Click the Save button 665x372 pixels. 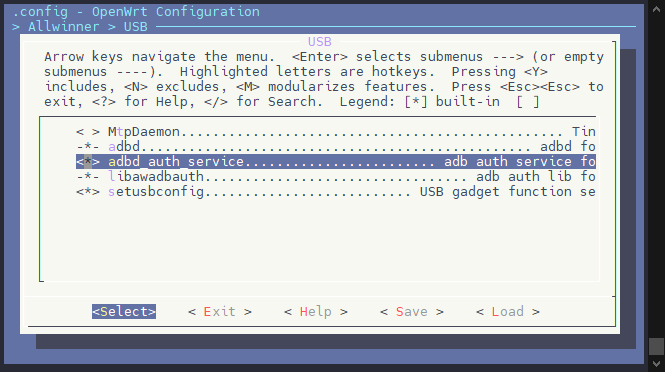(x=412, y=312)
